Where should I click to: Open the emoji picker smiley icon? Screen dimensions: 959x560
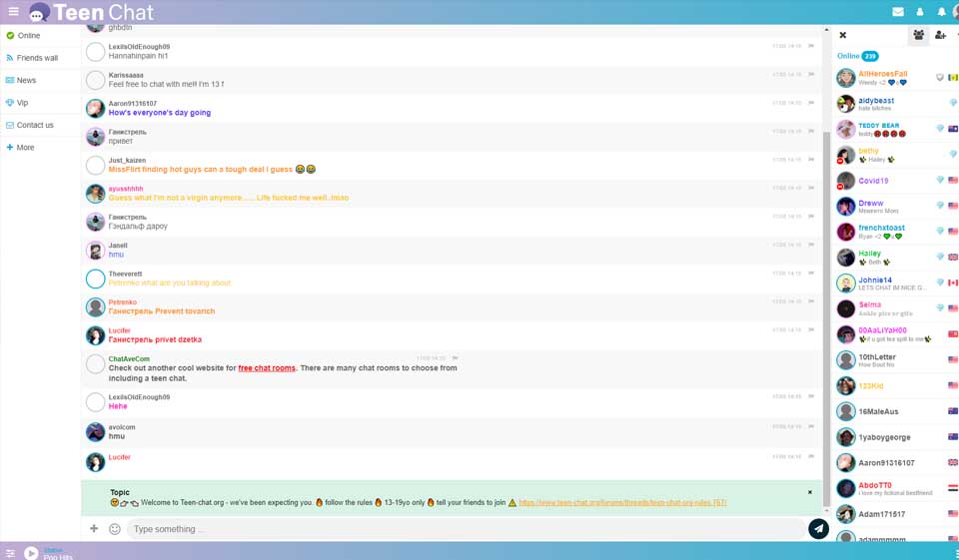(x=115, y=529)
